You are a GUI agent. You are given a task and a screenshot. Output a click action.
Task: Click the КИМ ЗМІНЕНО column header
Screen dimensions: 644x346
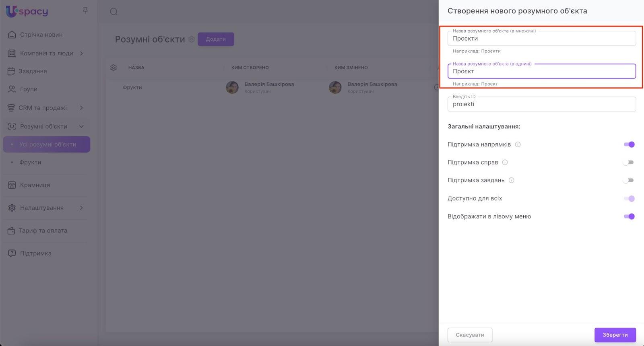(351, 68)
